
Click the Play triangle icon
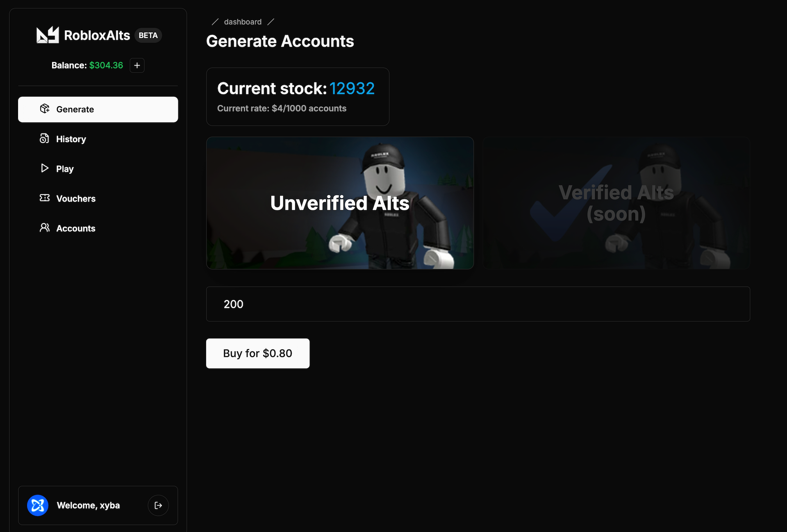point(45,168)
